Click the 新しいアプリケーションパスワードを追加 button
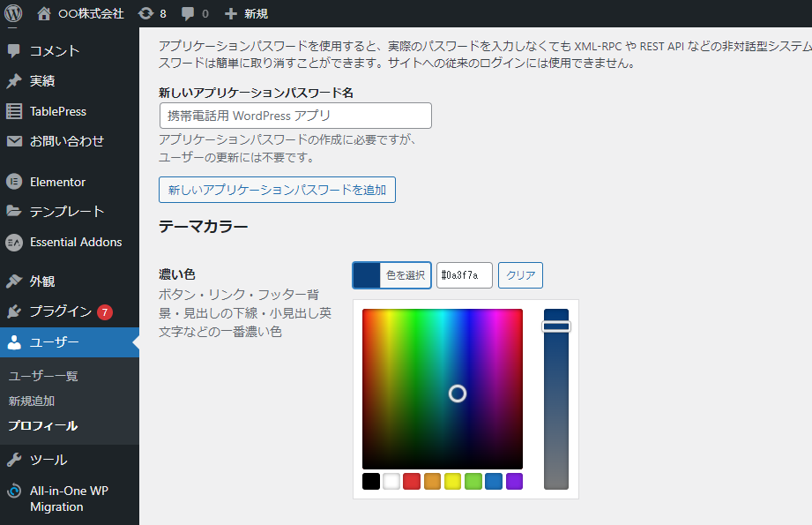This screenshot has height=525, width=812. point(277,190)
